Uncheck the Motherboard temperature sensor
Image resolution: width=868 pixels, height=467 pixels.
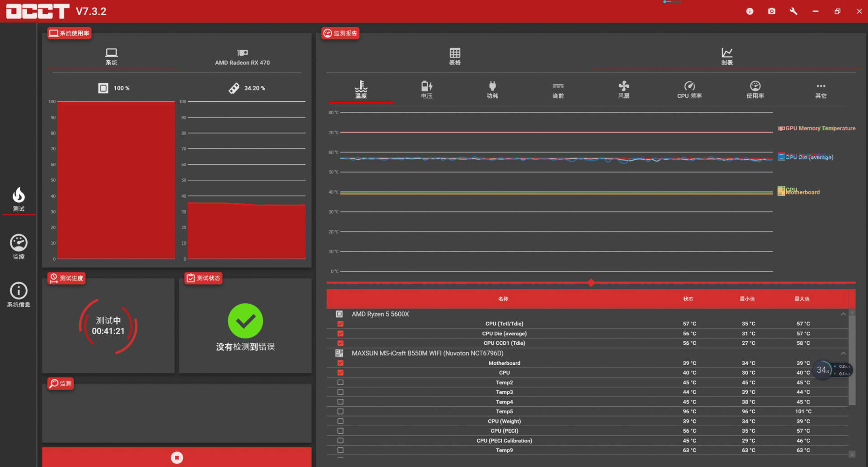click(x=340, y=363)
